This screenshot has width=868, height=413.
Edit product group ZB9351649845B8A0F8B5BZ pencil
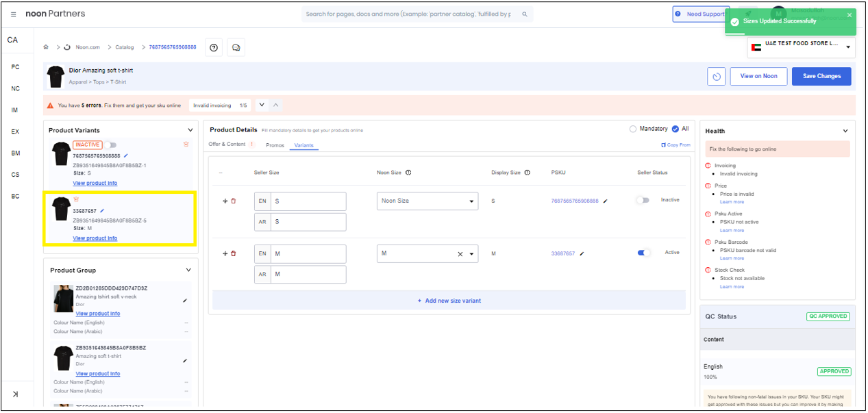click(184, 360)
